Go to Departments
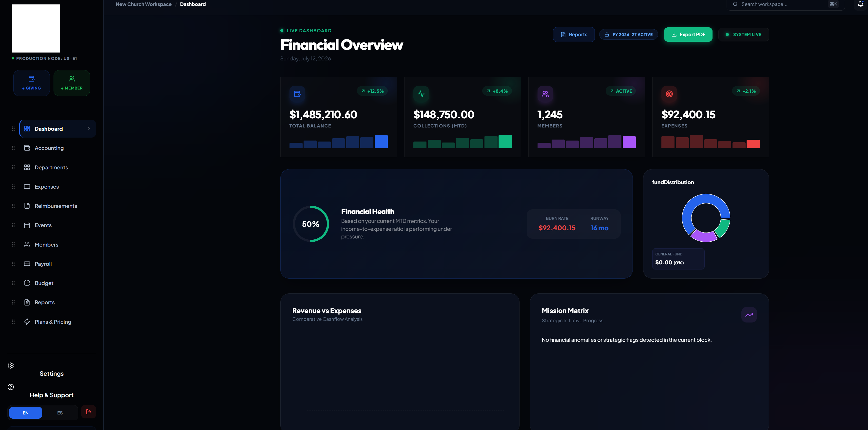The height and width of the screenshot is (430, 868). click(58, 167)
